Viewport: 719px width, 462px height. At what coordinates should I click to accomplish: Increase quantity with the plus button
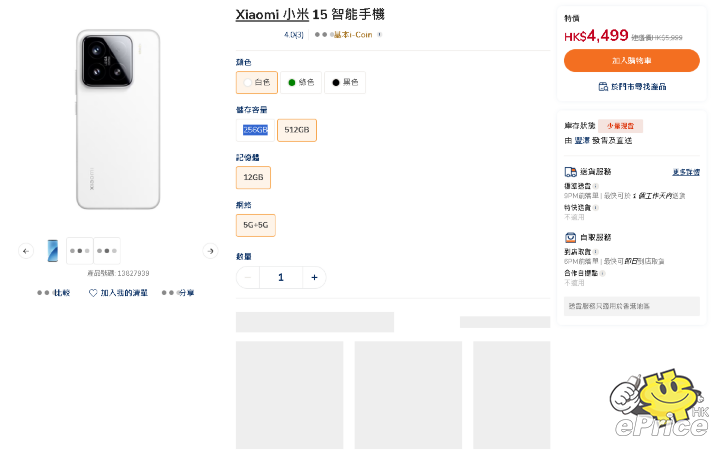[314, 277]
